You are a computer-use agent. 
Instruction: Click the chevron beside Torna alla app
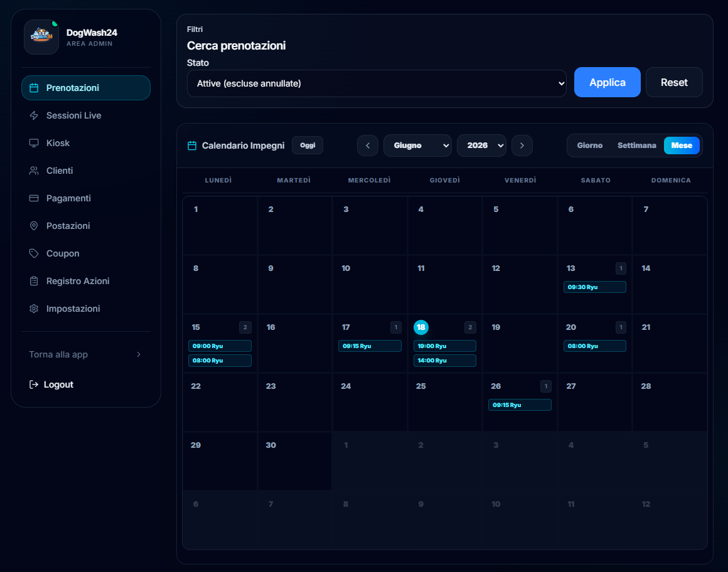pos(138,354)
